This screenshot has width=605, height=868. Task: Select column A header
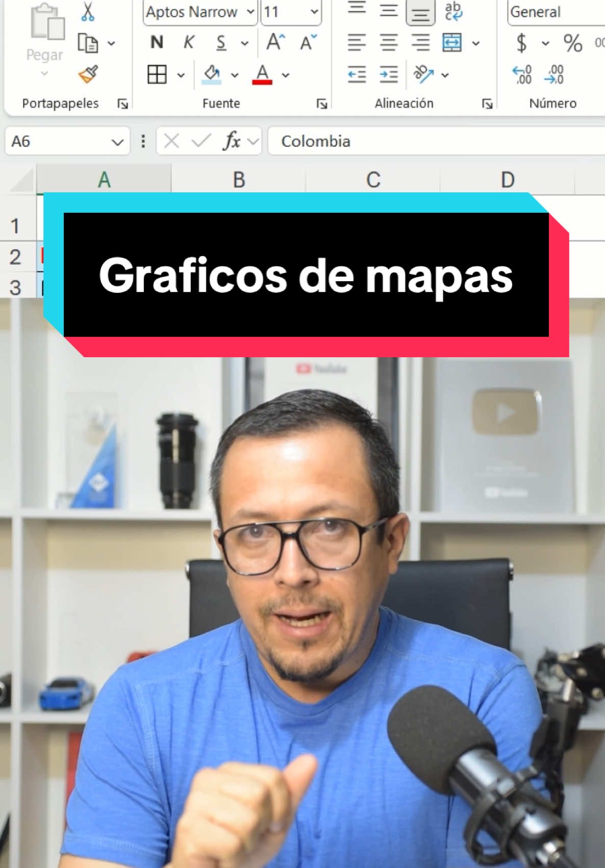[104, 180]
